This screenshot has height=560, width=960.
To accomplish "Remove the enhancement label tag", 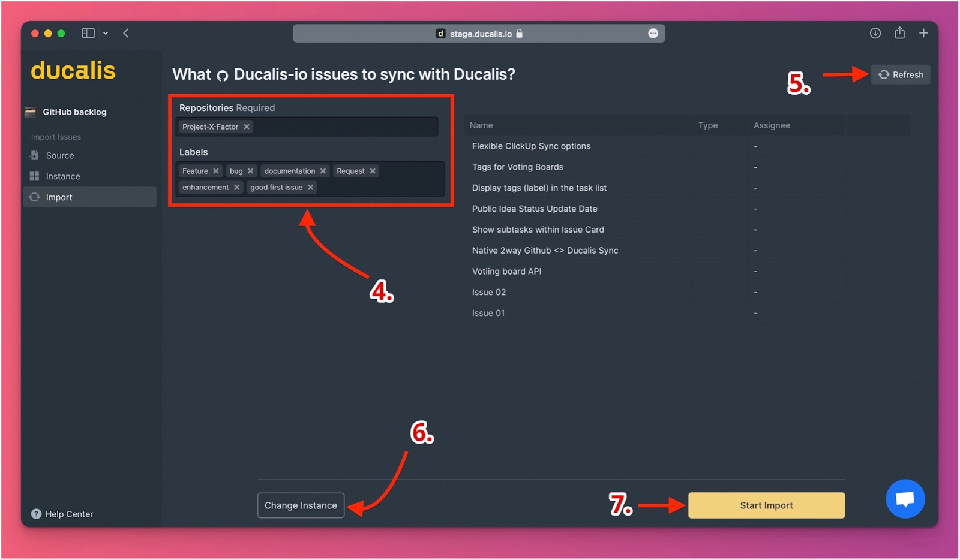I will coord(237,187).
